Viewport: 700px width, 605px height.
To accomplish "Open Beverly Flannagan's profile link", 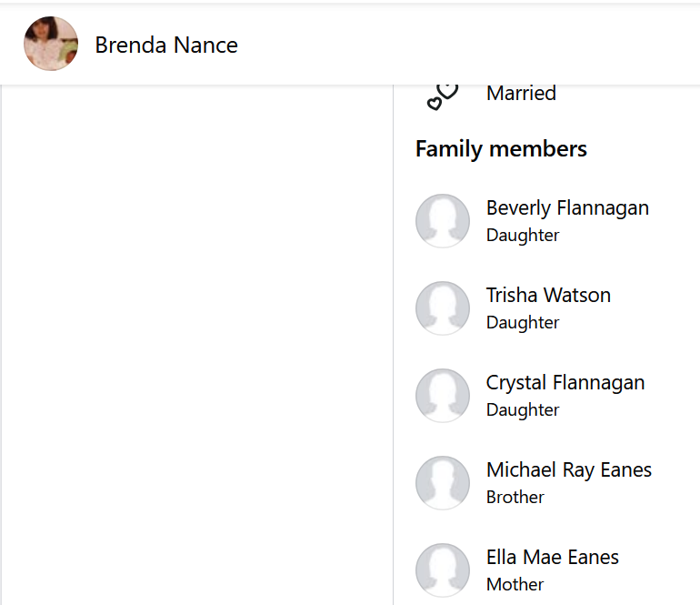I will click(567, 207).
